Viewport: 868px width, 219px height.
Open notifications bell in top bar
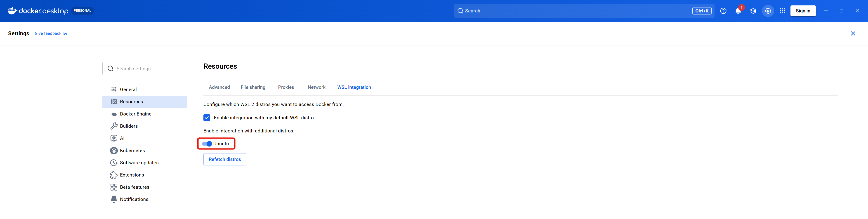pos(738,11)
